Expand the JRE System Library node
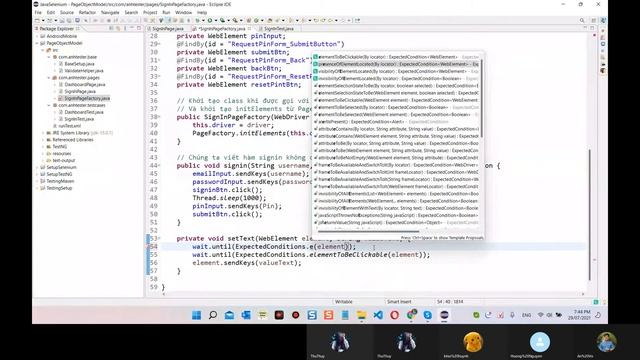640x360 pixels. [43, 133]
